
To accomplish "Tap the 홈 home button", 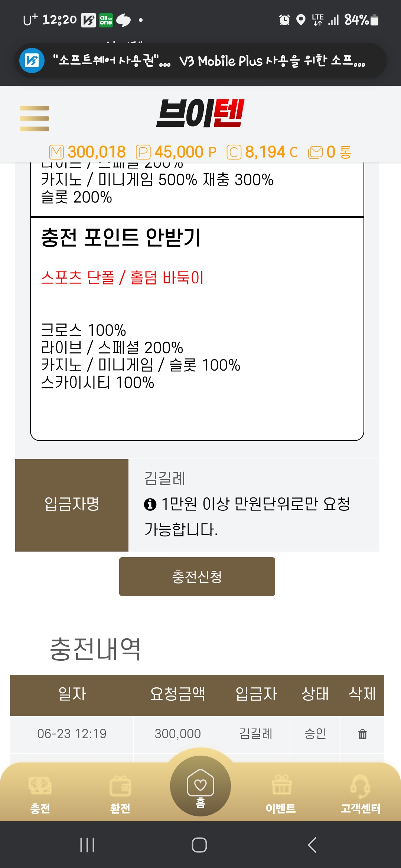I will [x=200, y=786].
